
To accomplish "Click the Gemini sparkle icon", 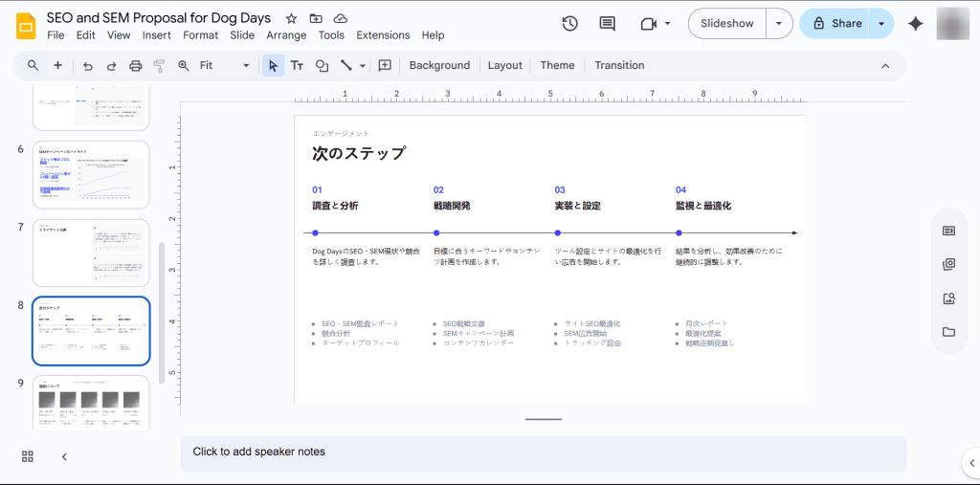I will point(915,23).
